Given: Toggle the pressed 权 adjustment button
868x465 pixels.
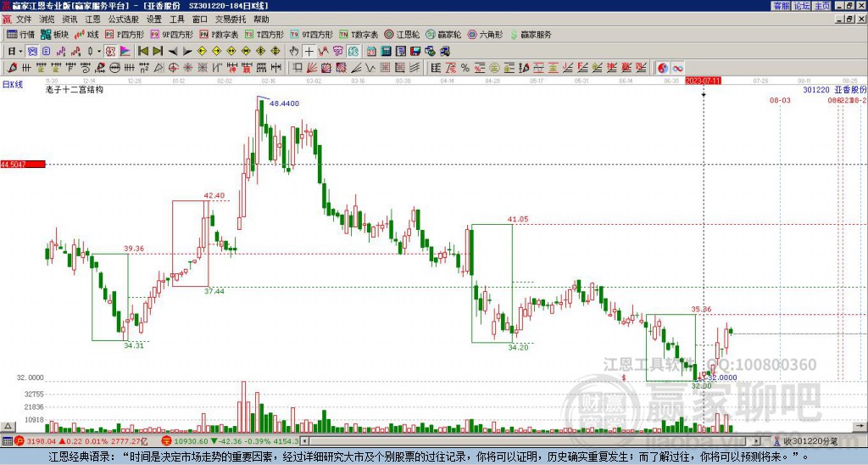Looking at the screenshot, I should click(110, 51).
